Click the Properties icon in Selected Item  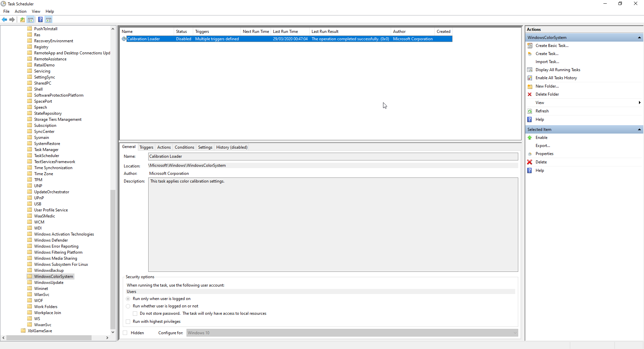coord(530,154)
